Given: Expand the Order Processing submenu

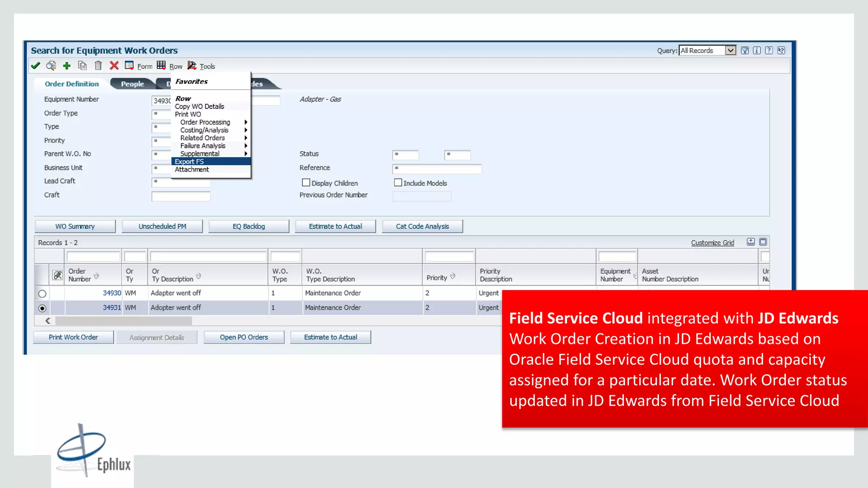Looking at the screenshot, I should pyautogui.click(x=211, y=122).
